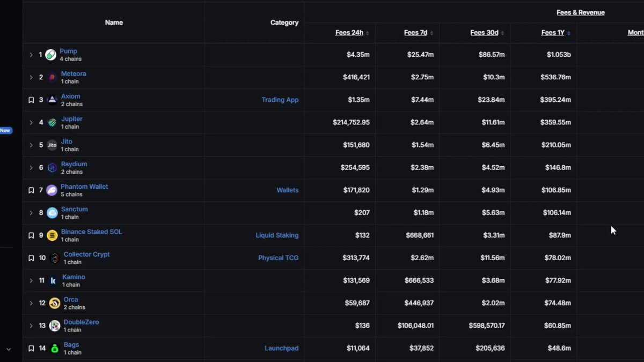
Task: Click the Sanctum logo icon
Action: tap(52, 213)
